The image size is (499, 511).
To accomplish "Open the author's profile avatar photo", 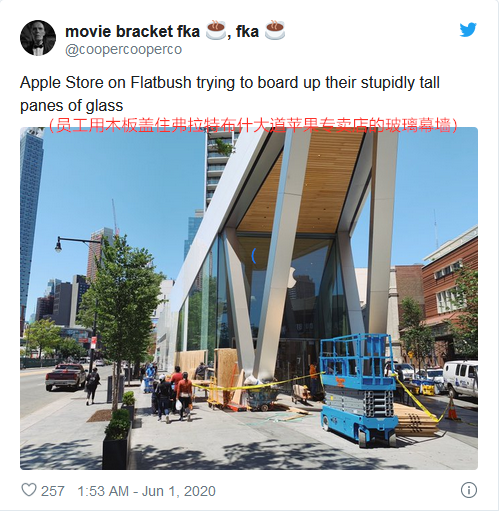I will (38, 38).
